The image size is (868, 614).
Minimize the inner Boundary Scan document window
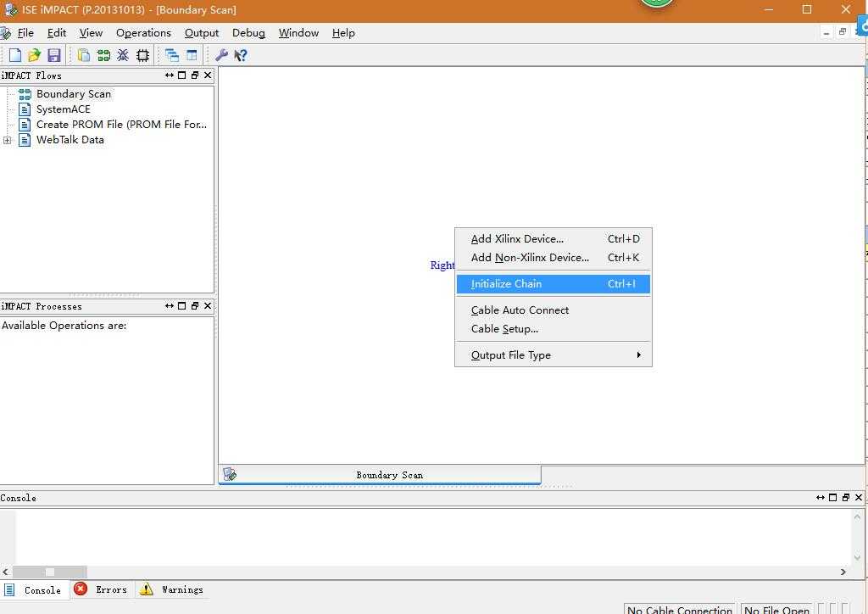pos(826,33)
